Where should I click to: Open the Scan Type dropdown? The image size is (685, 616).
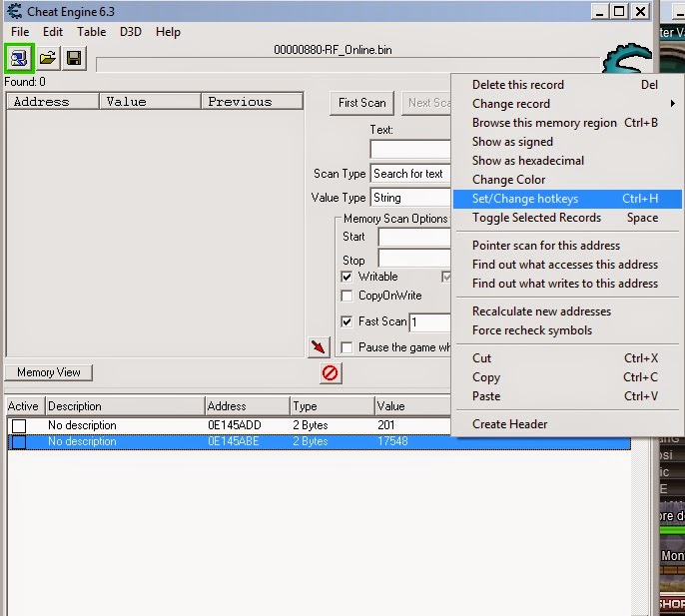410,174
